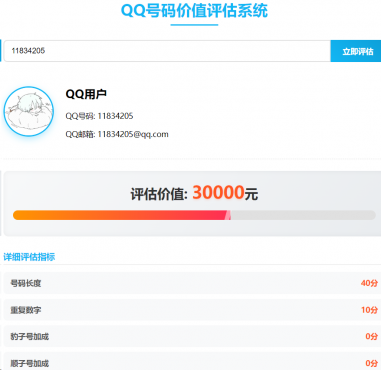This screenshot has width=381, height=370.
Task: Select the 重复数字 indicator row
Action: click(192, 310)
